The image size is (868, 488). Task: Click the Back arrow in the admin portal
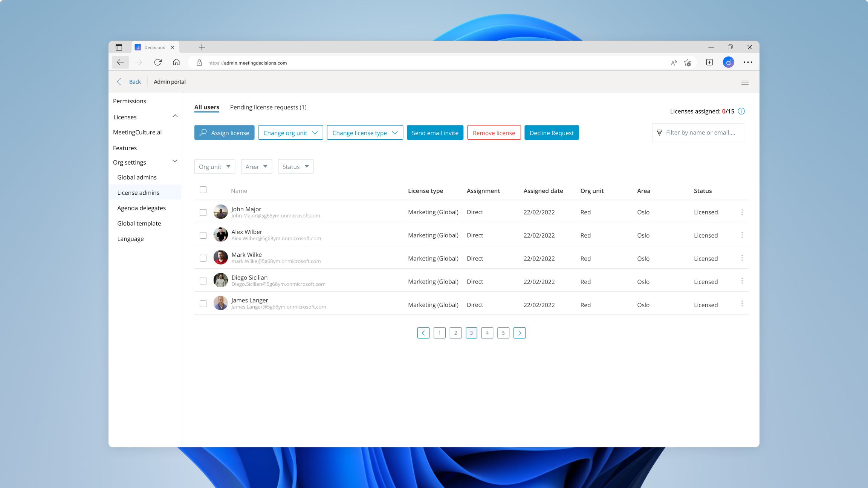point(119,81)
